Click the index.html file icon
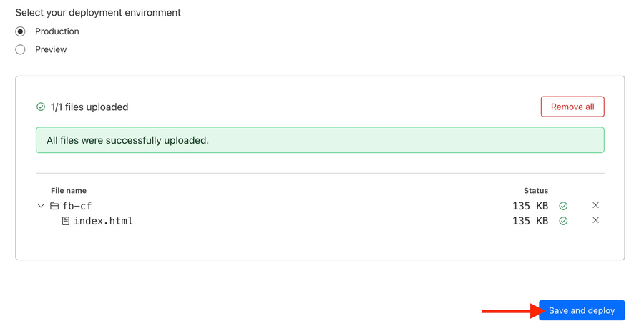 pyautogui.click(x=66, y=221)
